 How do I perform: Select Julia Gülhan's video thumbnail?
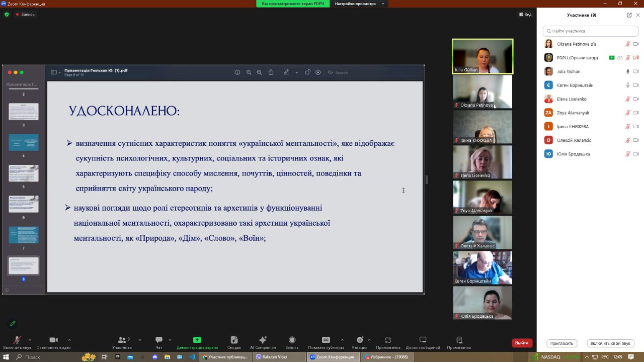coord(482,56)
